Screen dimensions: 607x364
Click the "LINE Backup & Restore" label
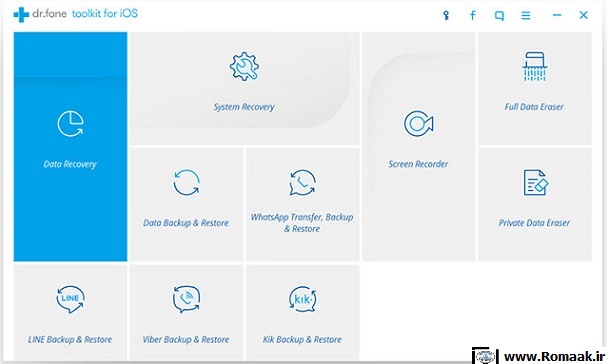tap(70, 340)
